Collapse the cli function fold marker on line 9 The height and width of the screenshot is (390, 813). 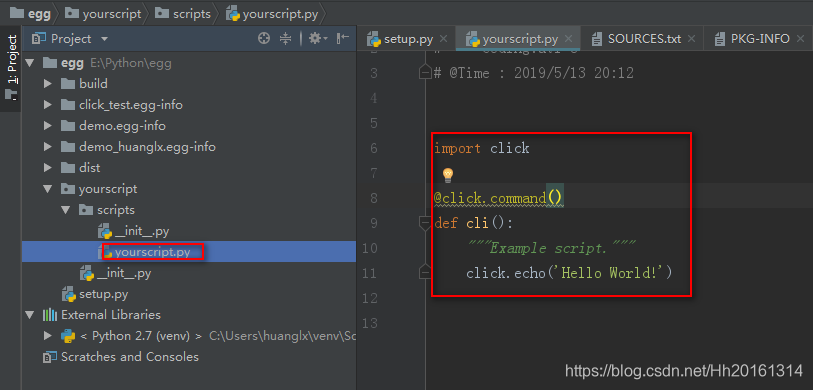(425, 223)
